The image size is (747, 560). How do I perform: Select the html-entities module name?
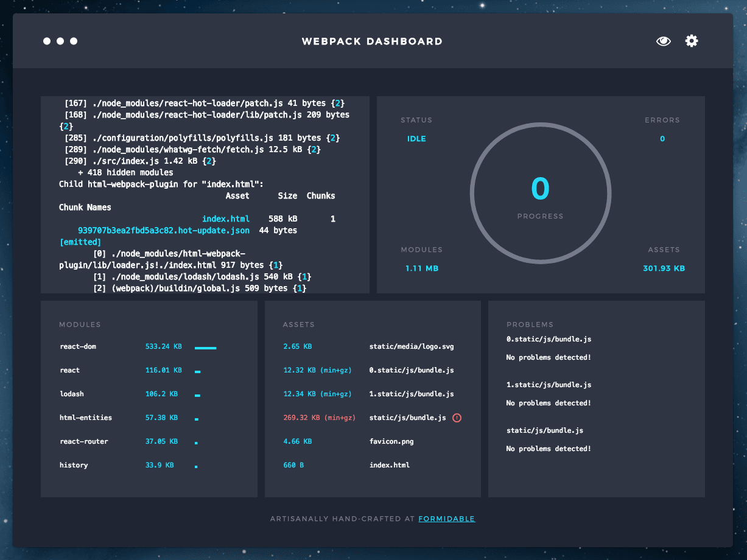(86, 418)
